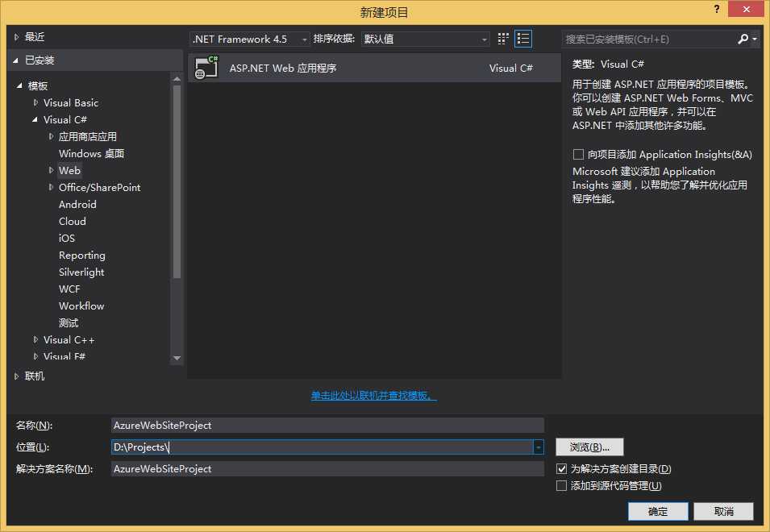Select the Cloud template category
This screenshot has width=770, height=532.
coord(73,222)
